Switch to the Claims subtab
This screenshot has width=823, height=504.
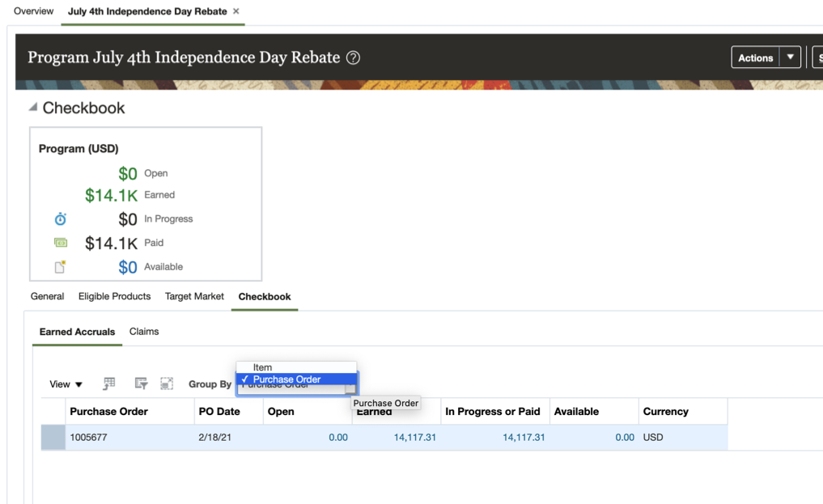coord(144,332)
